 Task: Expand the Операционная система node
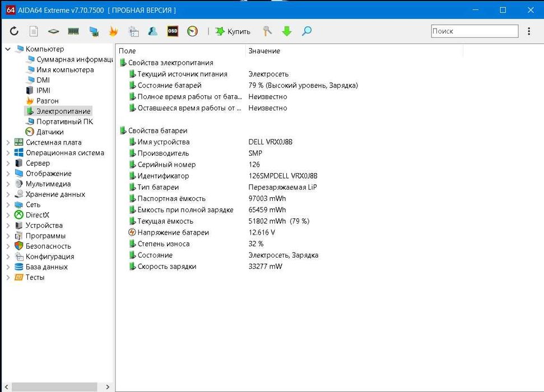tap(8, 153)
